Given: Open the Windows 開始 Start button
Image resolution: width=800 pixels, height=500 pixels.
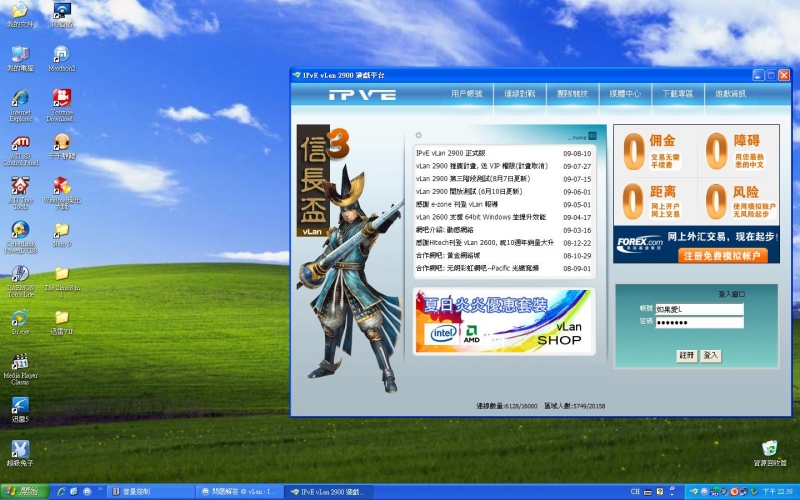Looking at the screenshot, I should click(x=24, y=492).
